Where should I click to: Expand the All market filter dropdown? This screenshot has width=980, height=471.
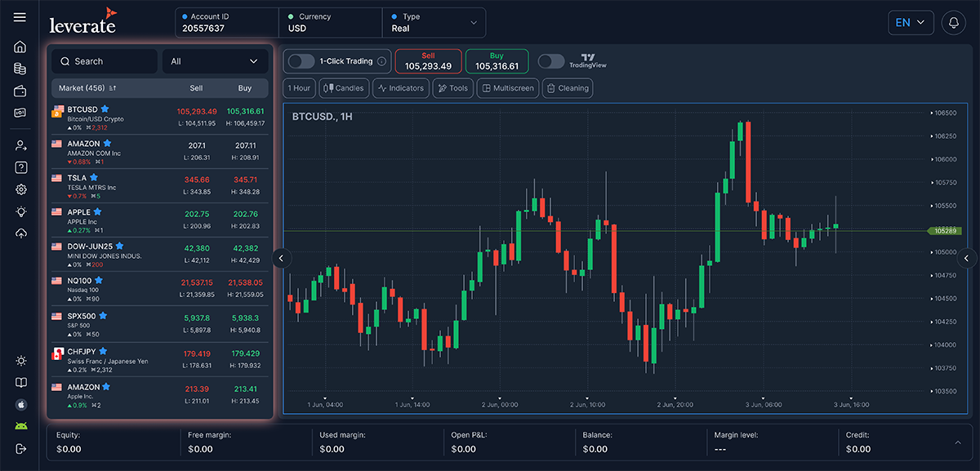(215, 61)
